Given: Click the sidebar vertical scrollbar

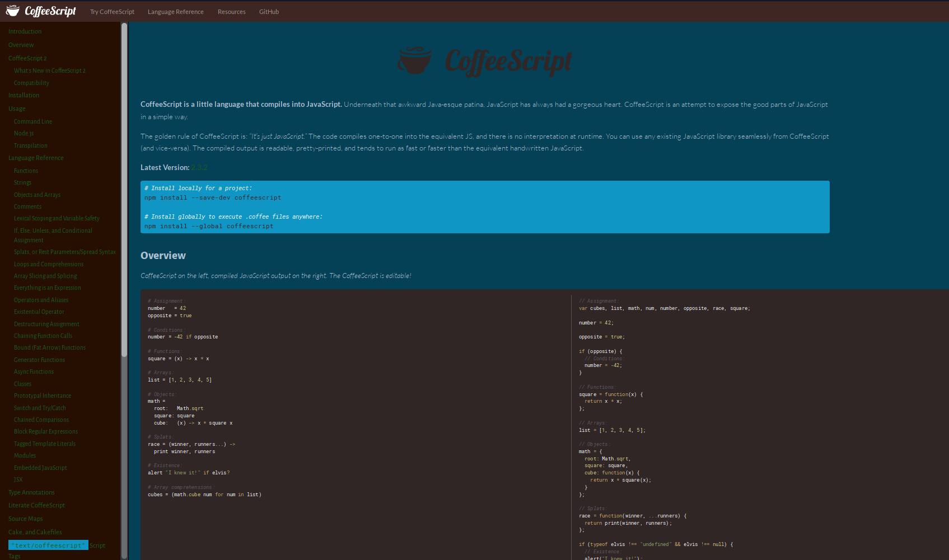Looking at the screenshot, I should tap(124, 190).
